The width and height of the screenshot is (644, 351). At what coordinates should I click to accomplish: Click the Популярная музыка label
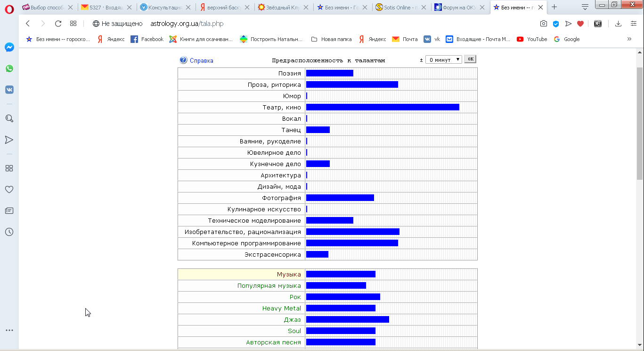coord(269,285)
